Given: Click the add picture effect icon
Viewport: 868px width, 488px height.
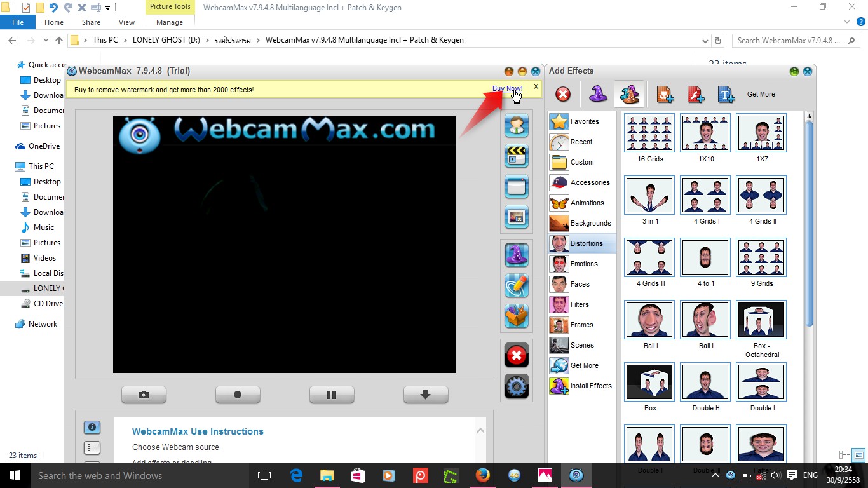Looking at the screenshot, I should 665,95.
